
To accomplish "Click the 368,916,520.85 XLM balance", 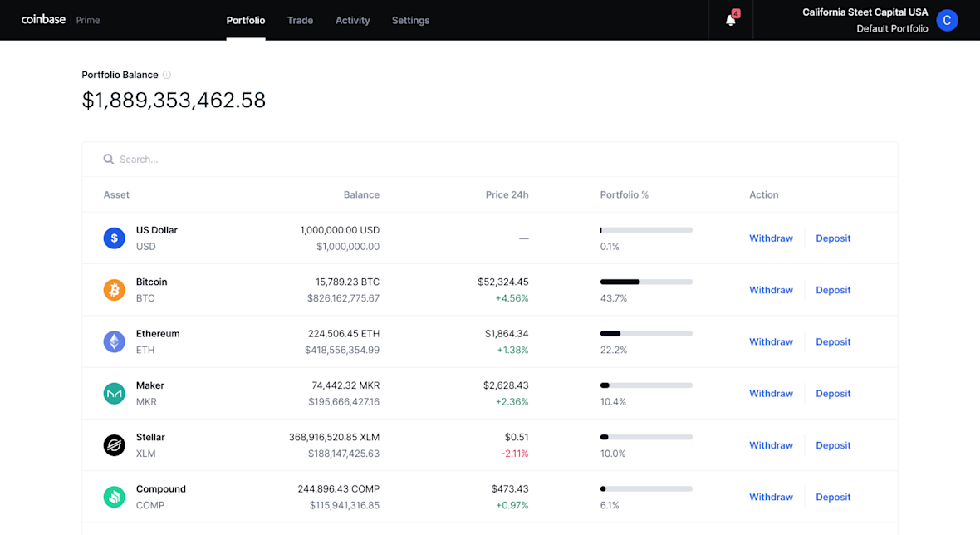I will pos(335,437).
